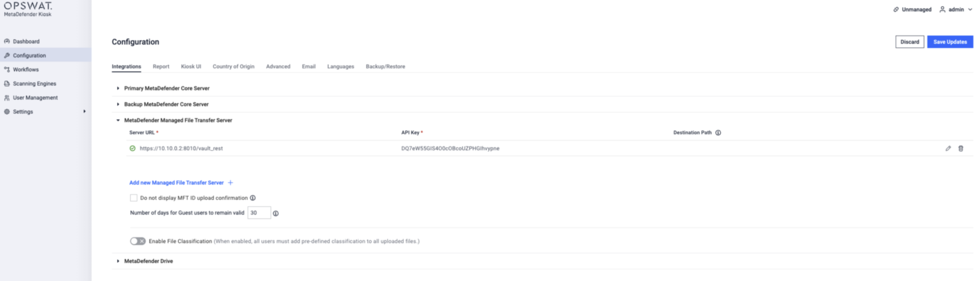
Task: Click the Destination Path column header
Action: pyautogui.click(x=692, y=132)
